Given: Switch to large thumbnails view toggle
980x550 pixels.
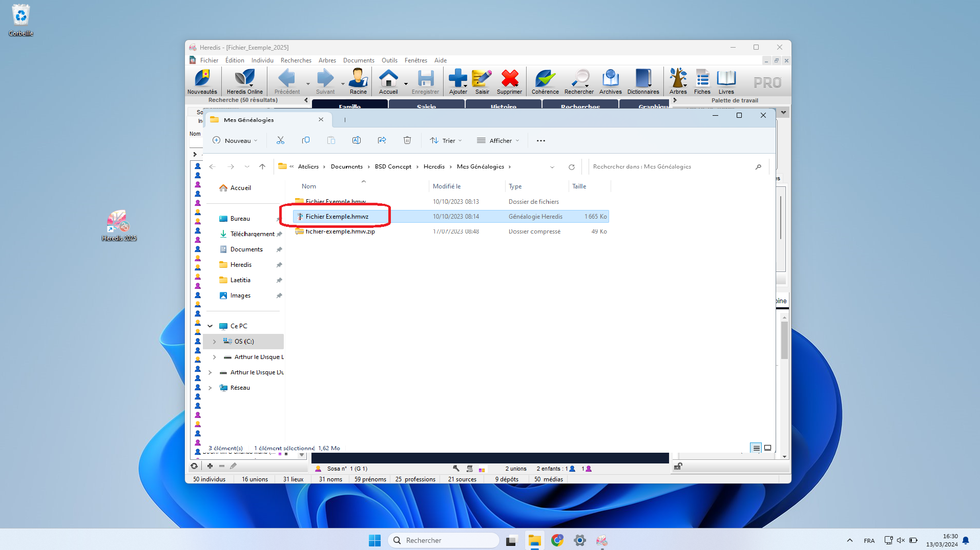Looking at the screenshot, I should [768, 448].
